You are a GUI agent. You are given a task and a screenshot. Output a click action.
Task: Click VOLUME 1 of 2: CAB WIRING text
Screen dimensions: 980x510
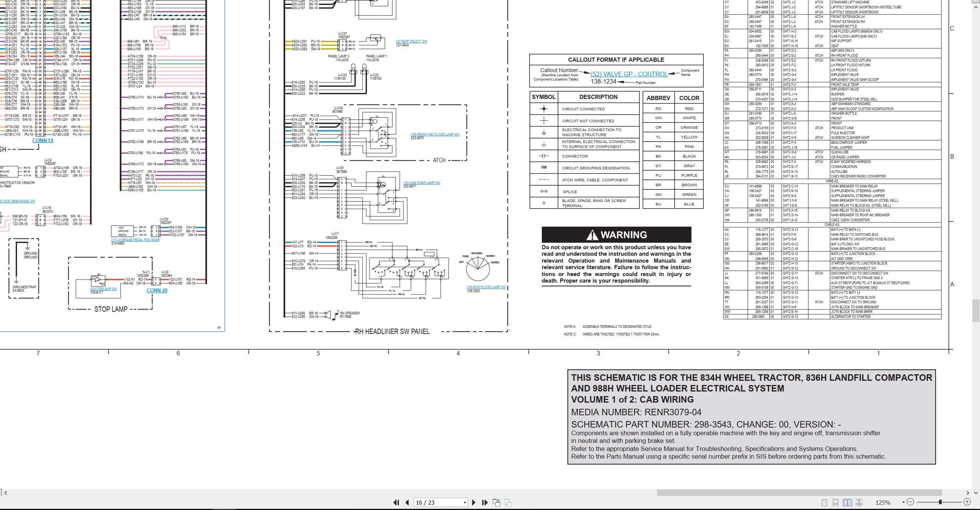(x=632, y=400)
